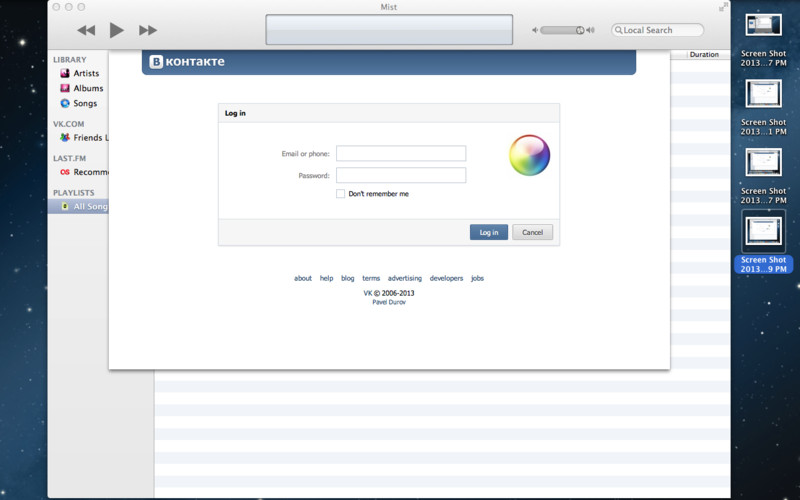The height and width of the screenshot is (500, 800).
Task: Click the VK link in copyright line
Action: tap(368, 293)
